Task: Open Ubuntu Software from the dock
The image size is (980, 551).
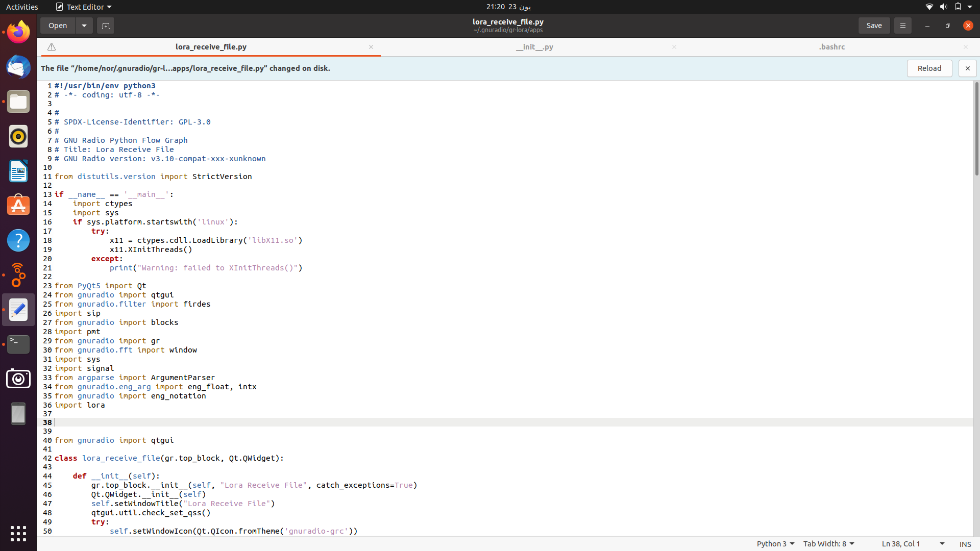Action: tap(18, 205)
